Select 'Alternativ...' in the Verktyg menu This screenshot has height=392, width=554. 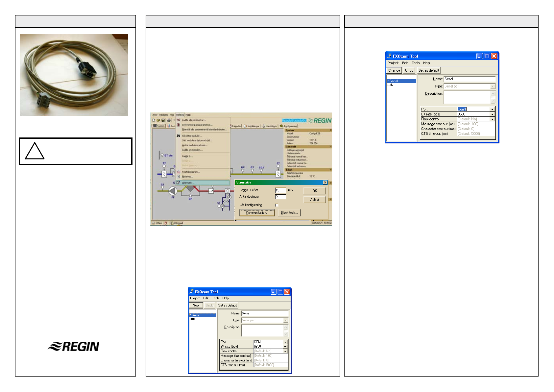coord(203,183)
